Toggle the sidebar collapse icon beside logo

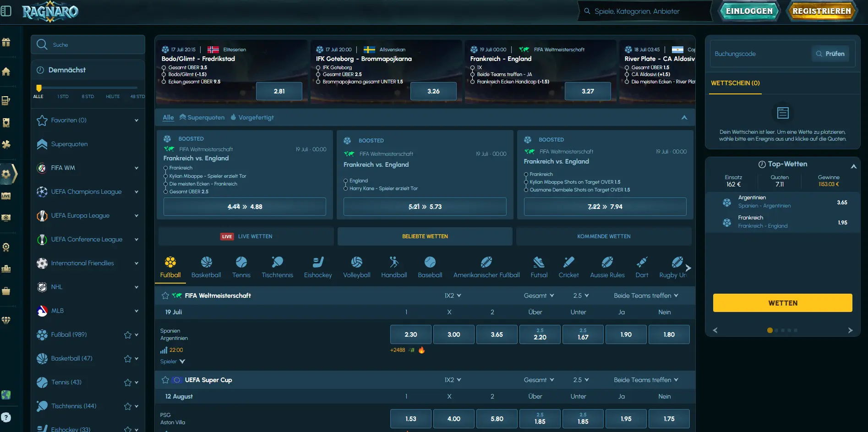click(6, 11)
